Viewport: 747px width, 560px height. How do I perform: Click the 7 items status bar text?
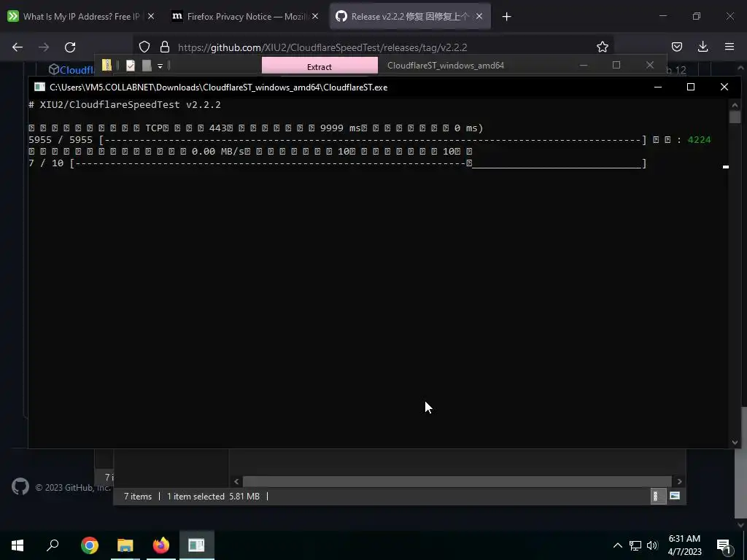click(x=138, y=496)
